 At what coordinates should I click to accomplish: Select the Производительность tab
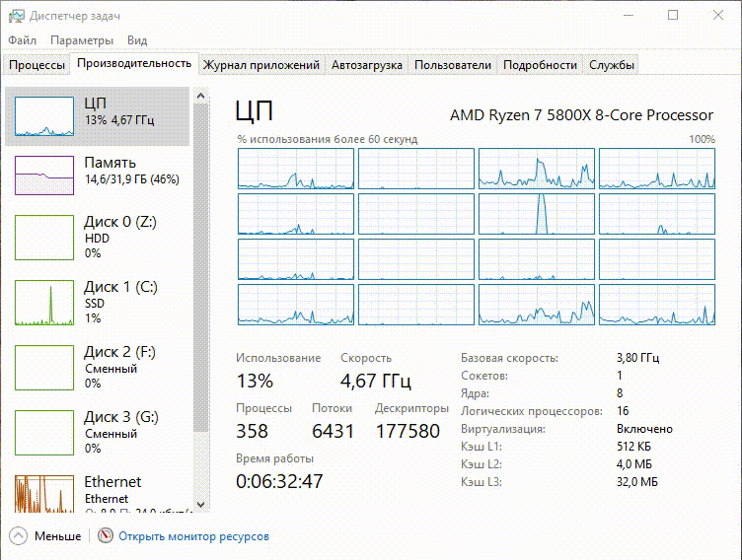pos(134,63)
